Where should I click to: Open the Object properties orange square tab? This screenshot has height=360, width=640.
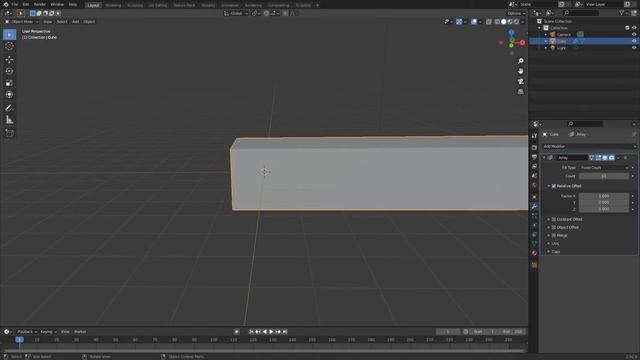[534, 197]
